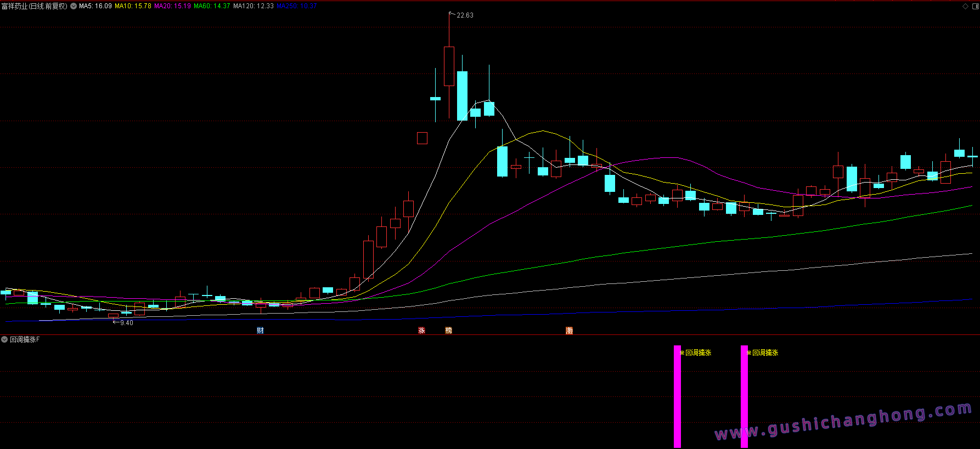
Task: Select the MA120: 12.33 label
Action: [x=253, y=6]
